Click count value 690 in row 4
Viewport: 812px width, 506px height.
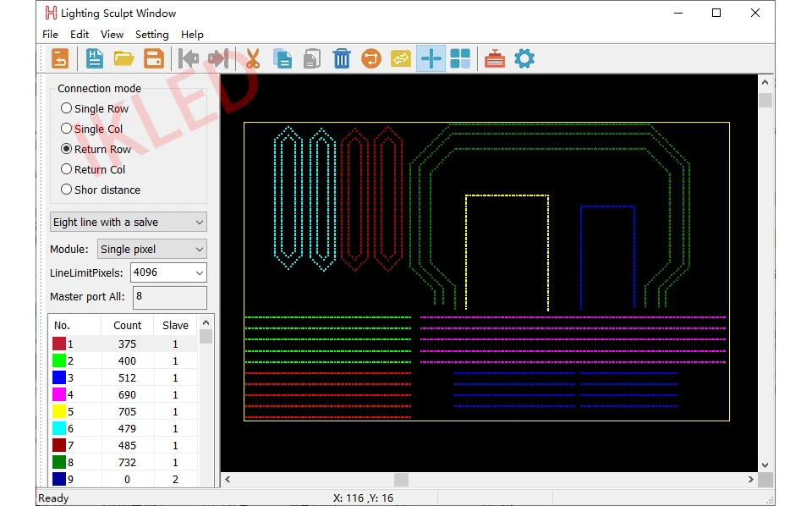click(127, 394)
